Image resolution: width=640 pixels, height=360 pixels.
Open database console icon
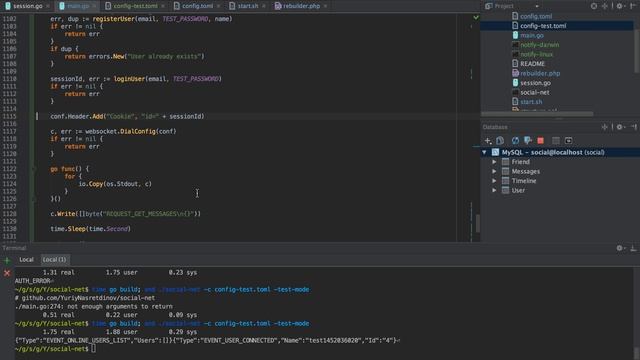pos(568,140)
